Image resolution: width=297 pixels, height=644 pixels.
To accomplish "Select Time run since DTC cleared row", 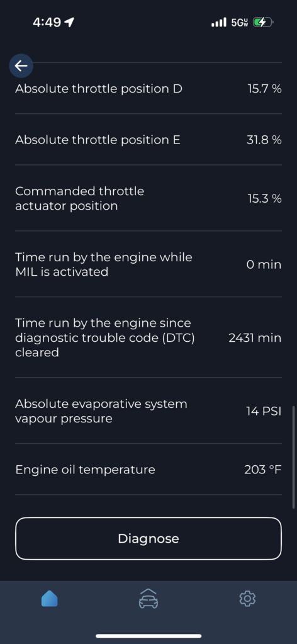I will 148,337.
